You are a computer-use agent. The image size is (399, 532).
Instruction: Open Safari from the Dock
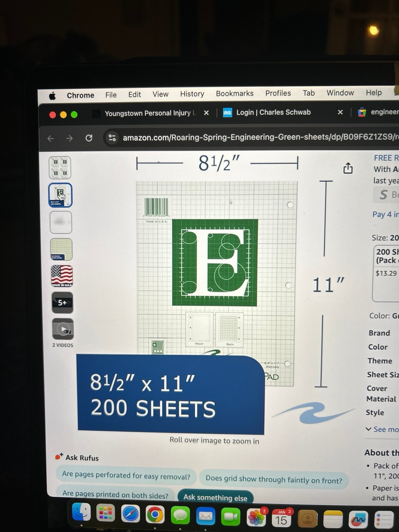pos(131,514)
